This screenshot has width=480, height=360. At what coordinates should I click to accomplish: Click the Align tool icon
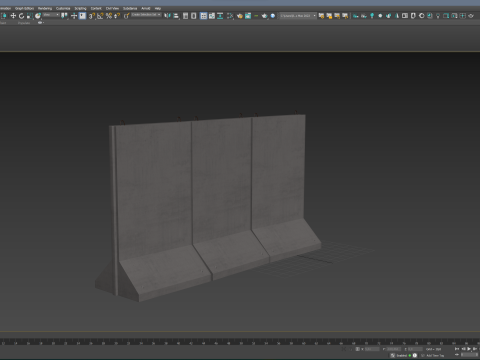176,16
